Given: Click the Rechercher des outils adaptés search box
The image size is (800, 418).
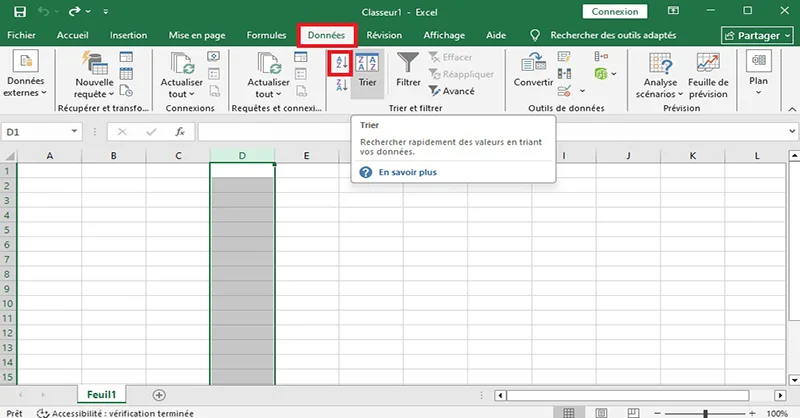Looking at the screenshot, I should pyautogui.click(x=613, y=35).
